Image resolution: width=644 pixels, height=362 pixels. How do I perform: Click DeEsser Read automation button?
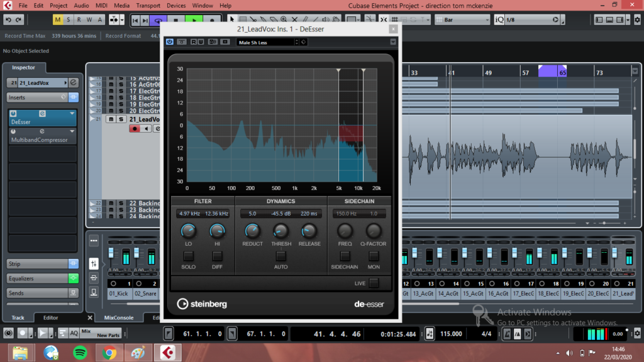[194, 42]
